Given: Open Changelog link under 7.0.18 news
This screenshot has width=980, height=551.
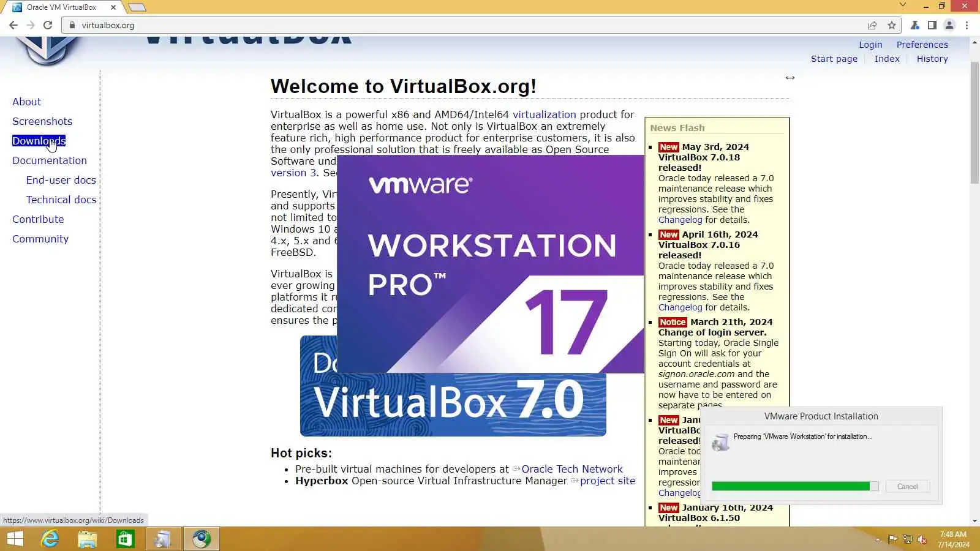Looking at the screenshot, I should tap(680, 220).
